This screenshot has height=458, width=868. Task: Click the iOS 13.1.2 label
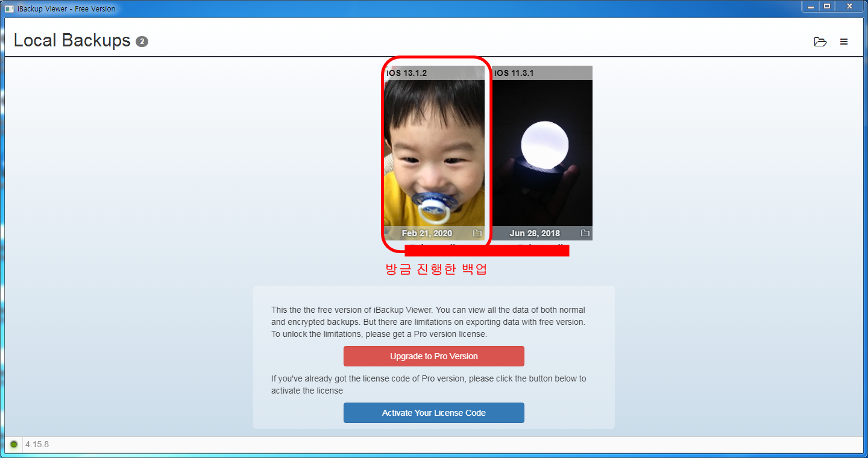point(407,73)
